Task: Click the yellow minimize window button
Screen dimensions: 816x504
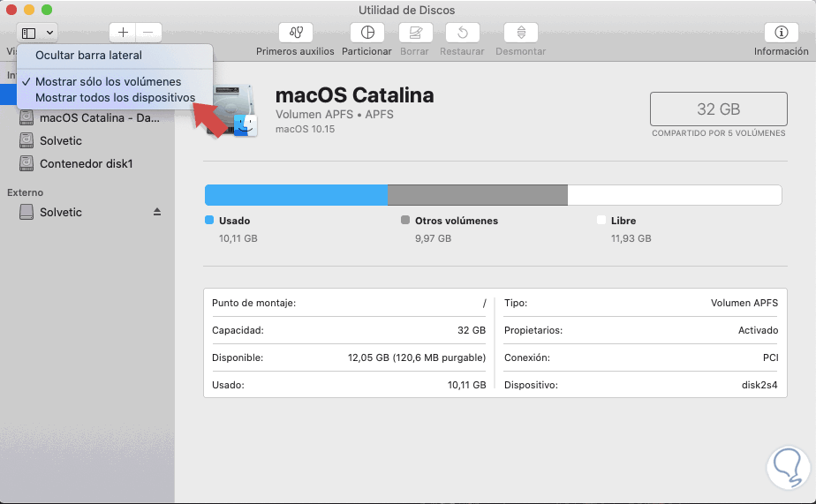Action: click(x=29, y=10)
